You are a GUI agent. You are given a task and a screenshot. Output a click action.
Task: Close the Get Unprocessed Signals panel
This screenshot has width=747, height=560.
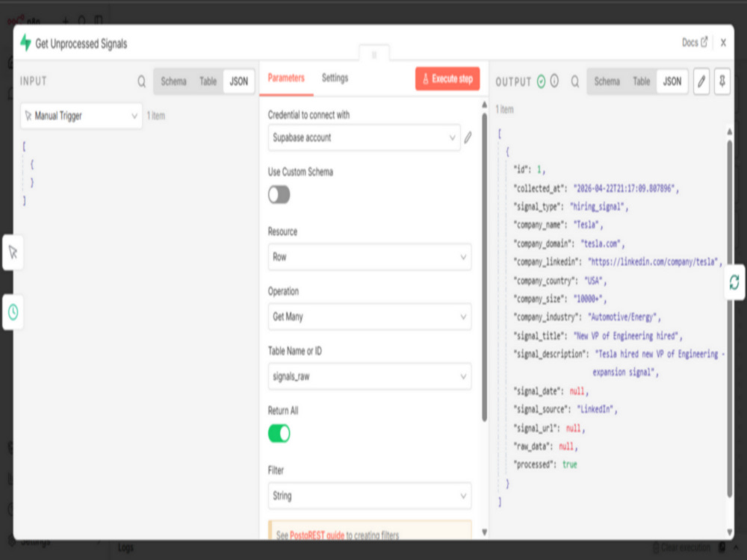point(723,43)
